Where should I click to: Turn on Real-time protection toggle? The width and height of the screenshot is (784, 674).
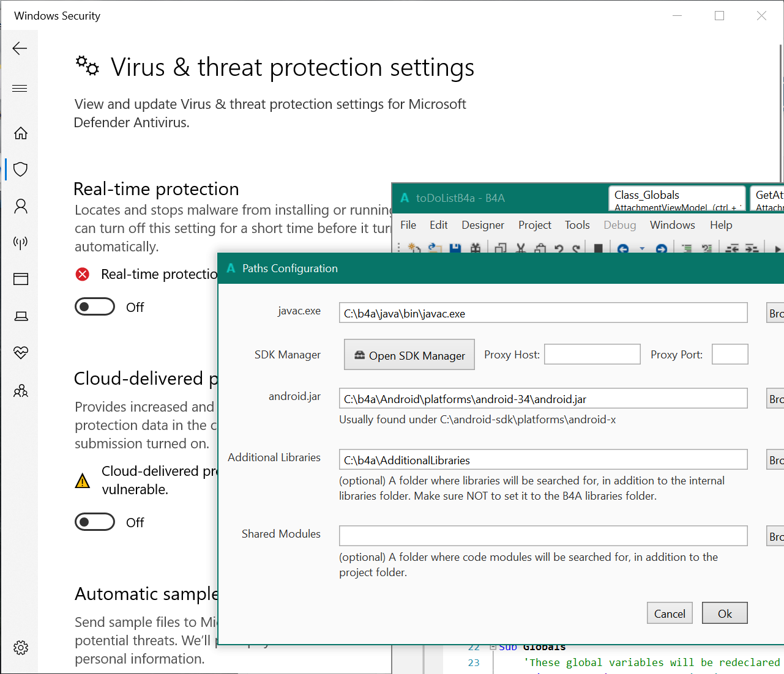point(95,306)
